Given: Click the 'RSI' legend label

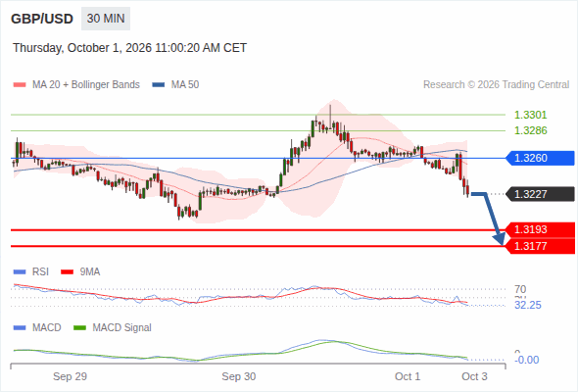Looking at the screenshot, I should (40, 272).
